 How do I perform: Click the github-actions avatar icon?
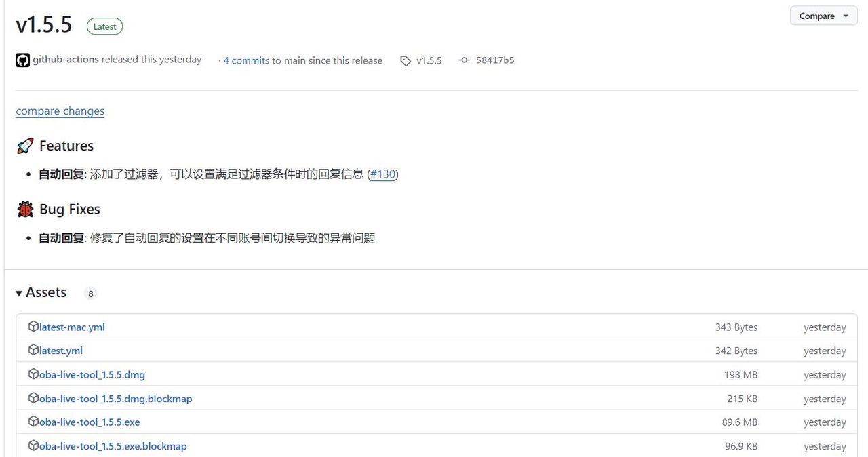pyautogui.click(x=22, y=60)
